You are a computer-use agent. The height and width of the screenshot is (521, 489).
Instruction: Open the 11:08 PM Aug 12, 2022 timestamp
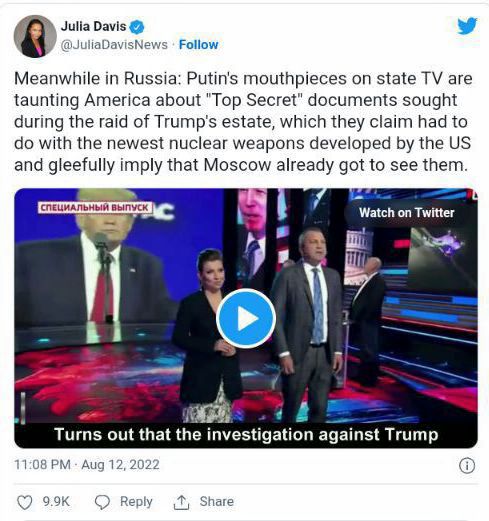[87, 465]
